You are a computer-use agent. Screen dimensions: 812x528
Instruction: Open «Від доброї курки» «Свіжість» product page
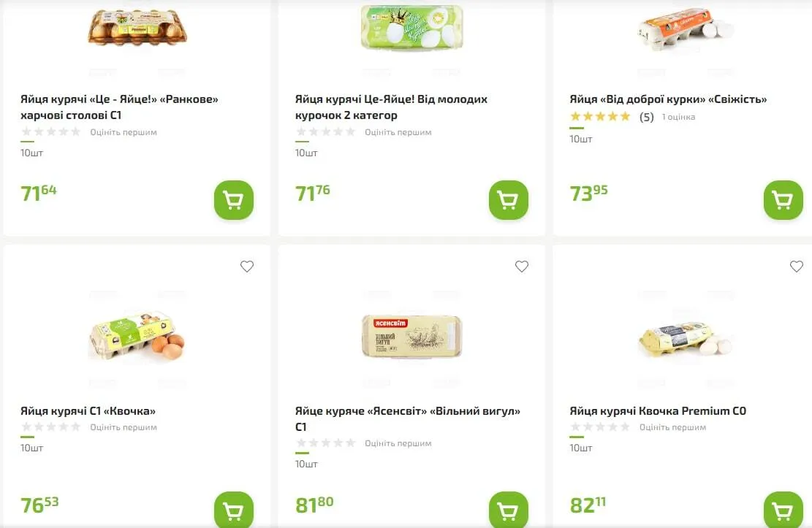click(668, 99)
